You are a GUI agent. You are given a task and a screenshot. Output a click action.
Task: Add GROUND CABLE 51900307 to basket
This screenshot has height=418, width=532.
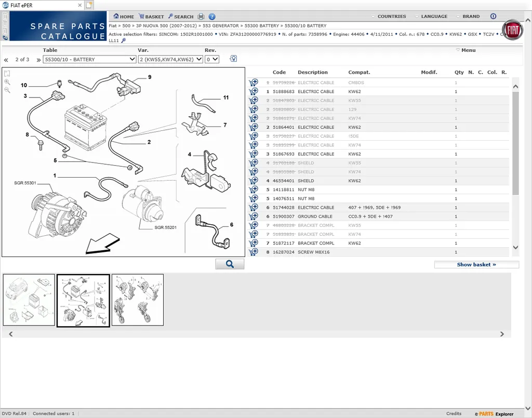[x=254, y=216]
